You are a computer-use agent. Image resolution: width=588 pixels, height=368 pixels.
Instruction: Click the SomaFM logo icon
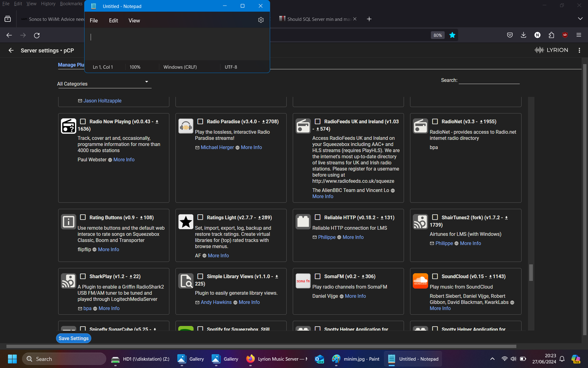coord(303,281)
